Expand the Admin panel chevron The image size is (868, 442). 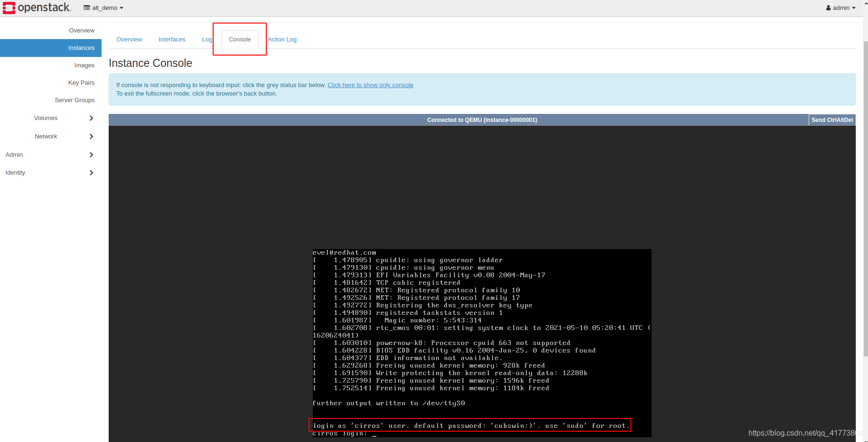[x=91, y=155]
